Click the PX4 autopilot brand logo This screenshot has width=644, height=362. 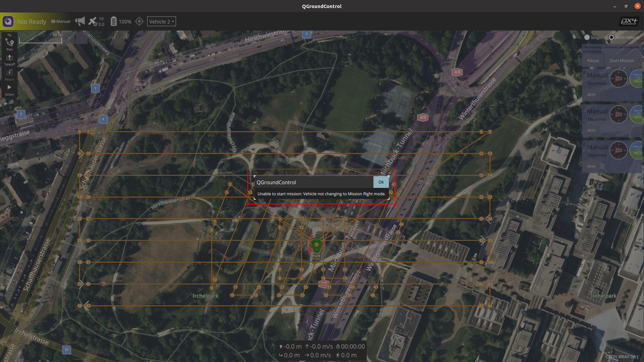(x=629, y=21)
